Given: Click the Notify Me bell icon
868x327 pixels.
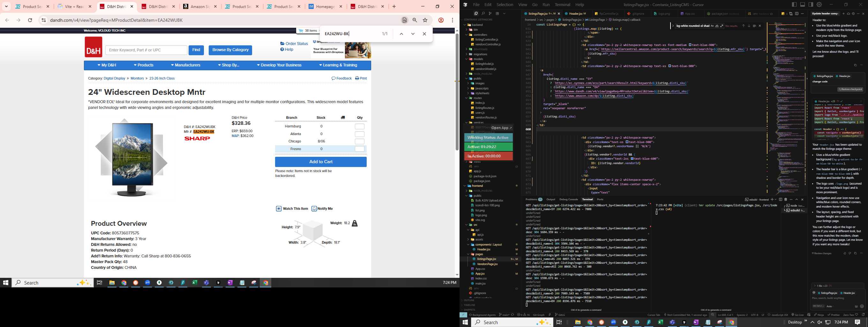Looking at the screenshot, I should pos(314,209).
